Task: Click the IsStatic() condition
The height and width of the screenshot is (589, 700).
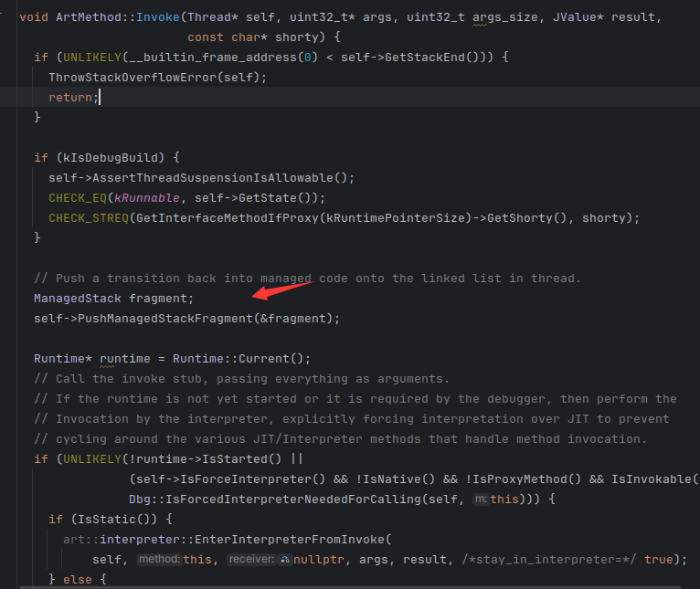Action: [x=96, y=519]
